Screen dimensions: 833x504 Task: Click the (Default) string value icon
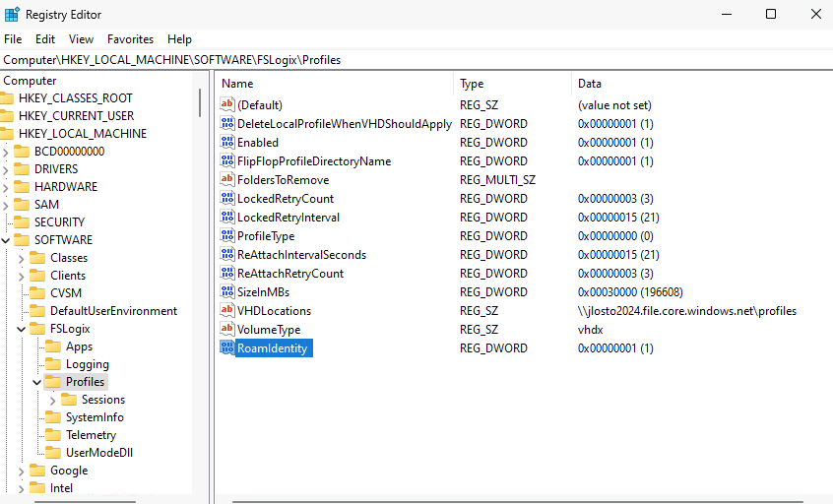click(x=227, y=104)
